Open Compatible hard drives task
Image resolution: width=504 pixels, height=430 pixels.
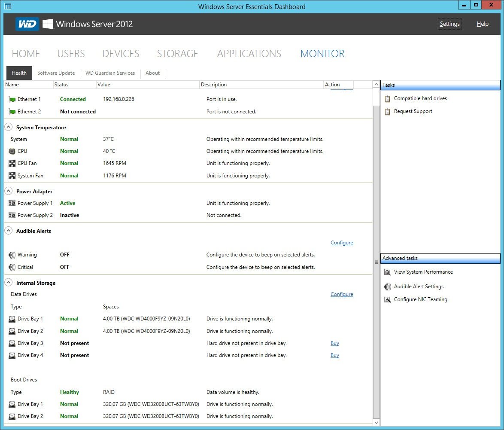420,98
